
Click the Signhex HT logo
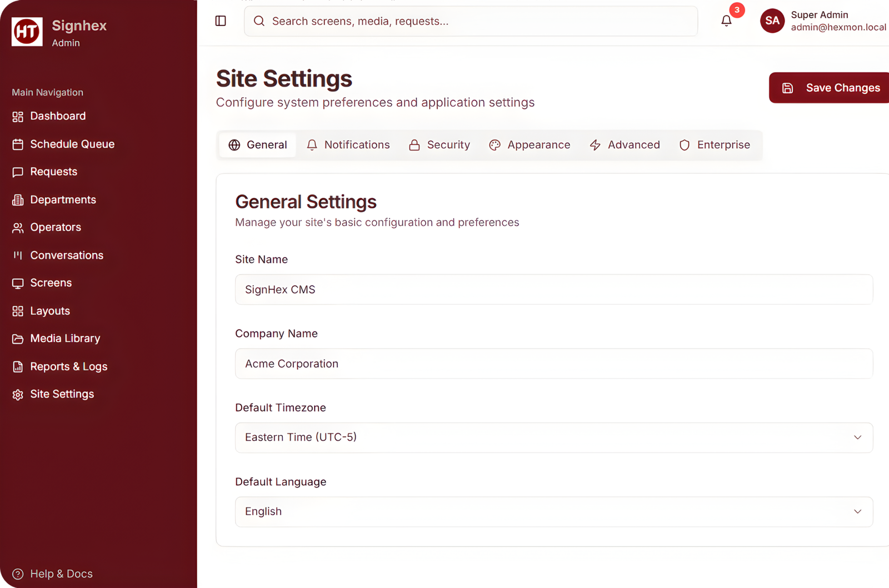tap(27, 32)
